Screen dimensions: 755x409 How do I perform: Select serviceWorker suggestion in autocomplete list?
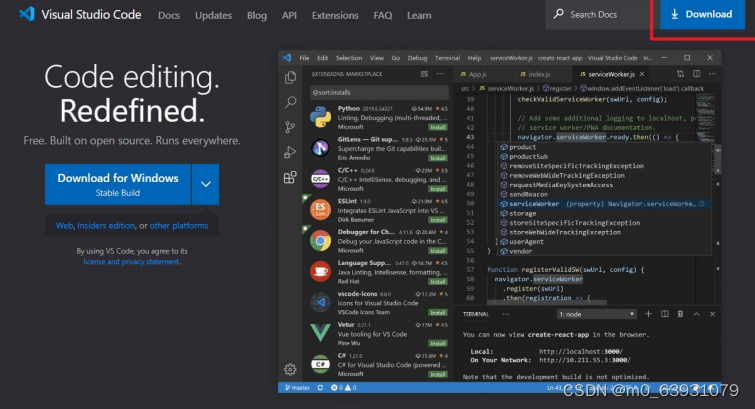(x=604, y=204)
